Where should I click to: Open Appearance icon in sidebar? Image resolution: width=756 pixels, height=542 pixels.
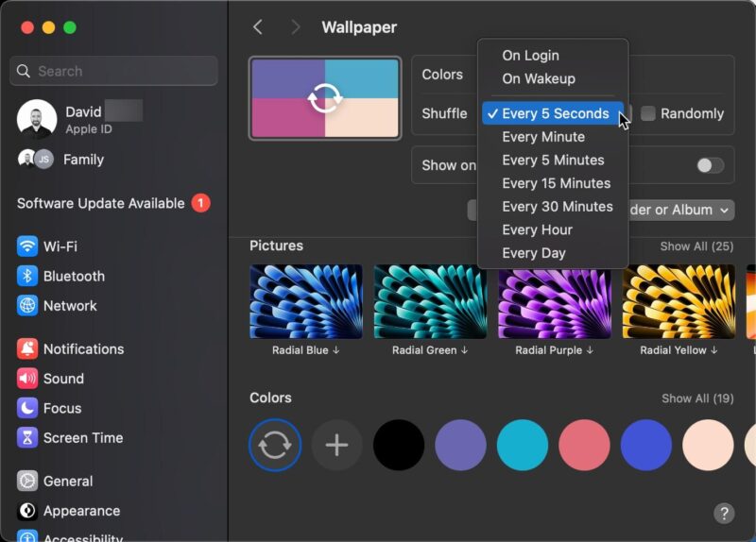point(27,511)
